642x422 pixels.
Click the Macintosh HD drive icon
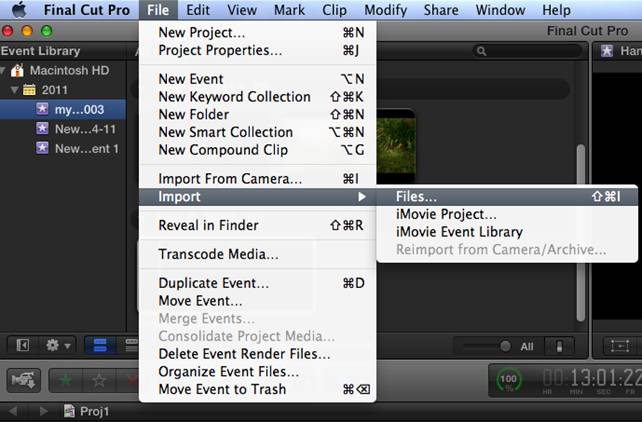[18, 70]
